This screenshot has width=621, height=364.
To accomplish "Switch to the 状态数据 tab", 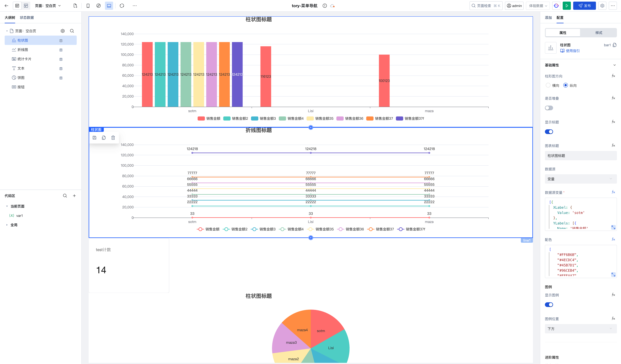I will (27, 17).
